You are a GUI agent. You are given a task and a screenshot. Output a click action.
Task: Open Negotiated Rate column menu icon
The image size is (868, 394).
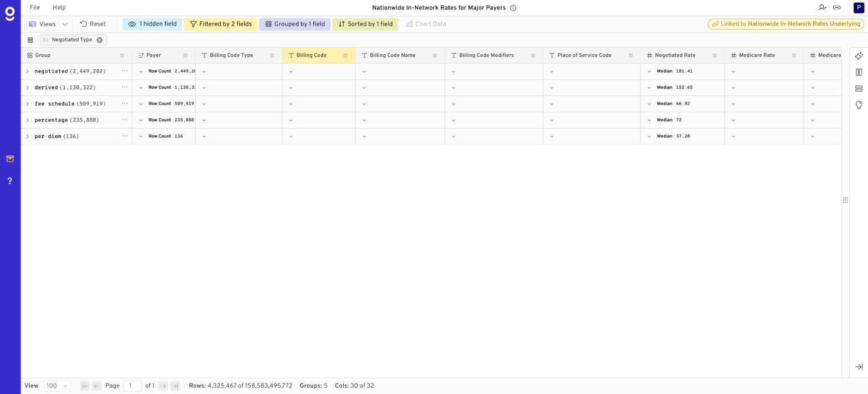[714, 55]
